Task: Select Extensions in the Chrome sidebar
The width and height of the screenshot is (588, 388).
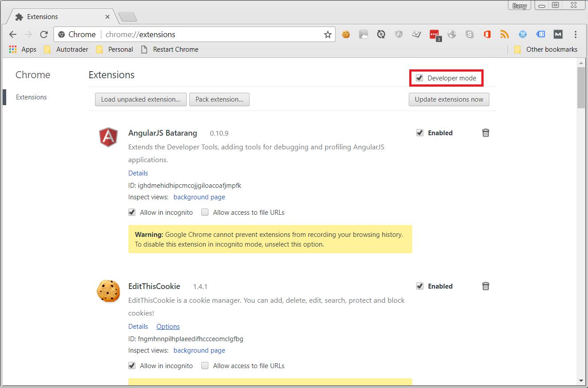Action: point(31,97)
